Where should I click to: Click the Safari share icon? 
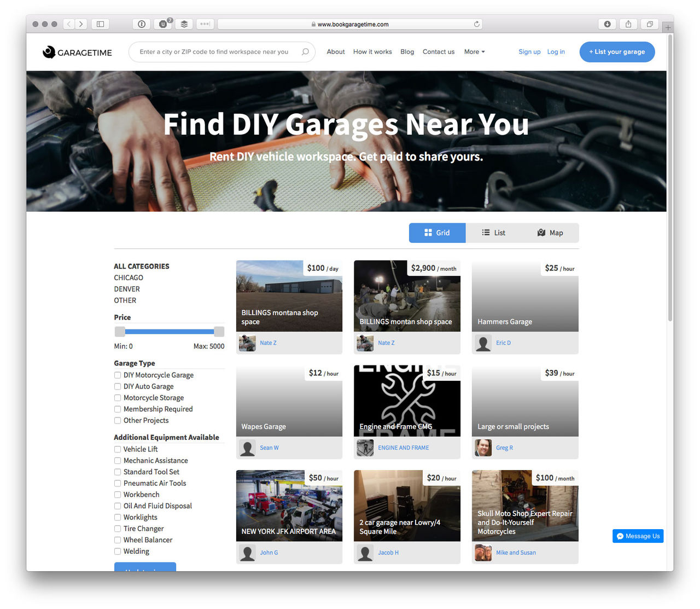click(x=628, y=24)
